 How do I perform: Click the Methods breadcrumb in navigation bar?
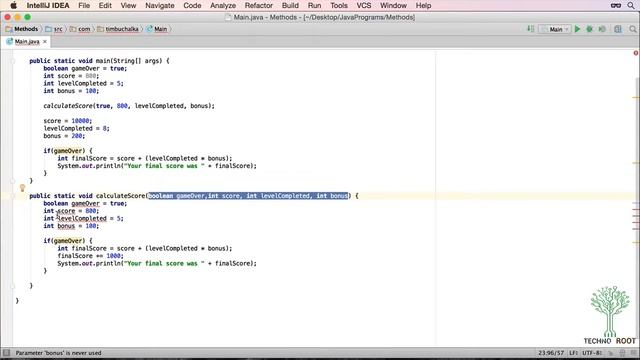tap(22, 29)
